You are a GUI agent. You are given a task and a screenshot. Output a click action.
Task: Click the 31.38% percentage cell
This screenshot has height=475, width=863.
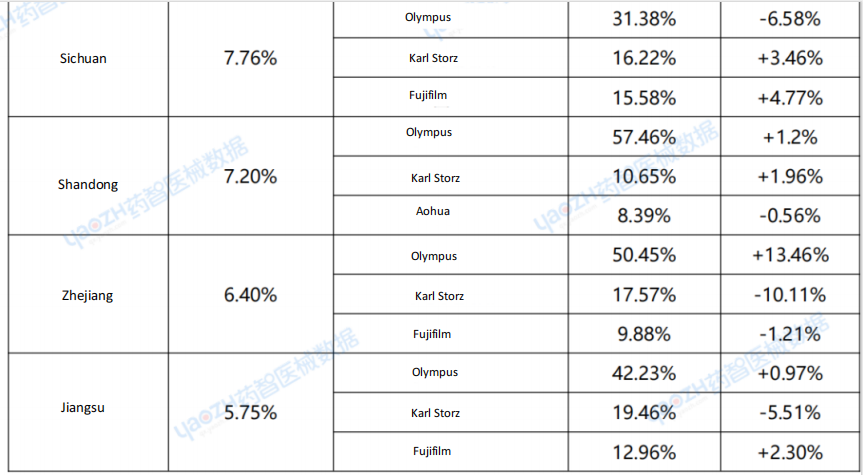point(644,19)
